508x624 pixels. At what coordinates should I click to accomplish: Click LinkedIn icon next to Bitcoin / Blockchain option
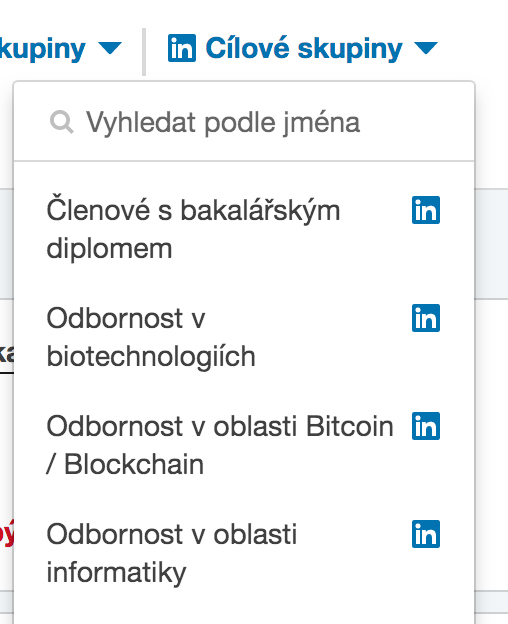point(426,426)
